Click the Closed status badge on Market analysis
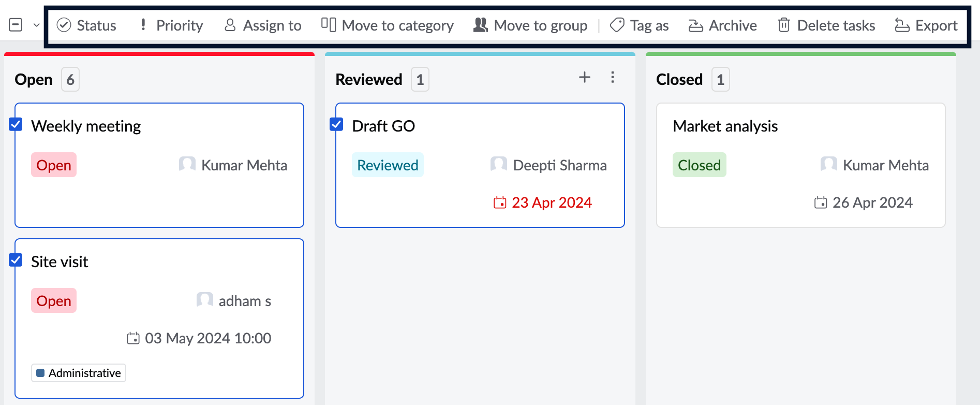Image resolution: width=980 pixels, height=405 pixels. 700,165
